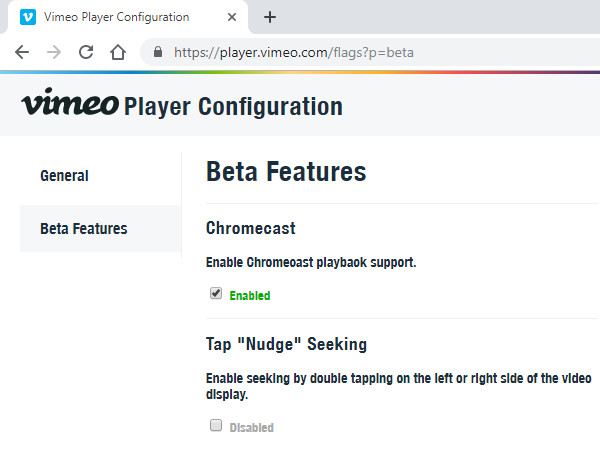Viewport: 600px width, 450px height.
Task: Open the General settings section
Action: tap(64, 176)
